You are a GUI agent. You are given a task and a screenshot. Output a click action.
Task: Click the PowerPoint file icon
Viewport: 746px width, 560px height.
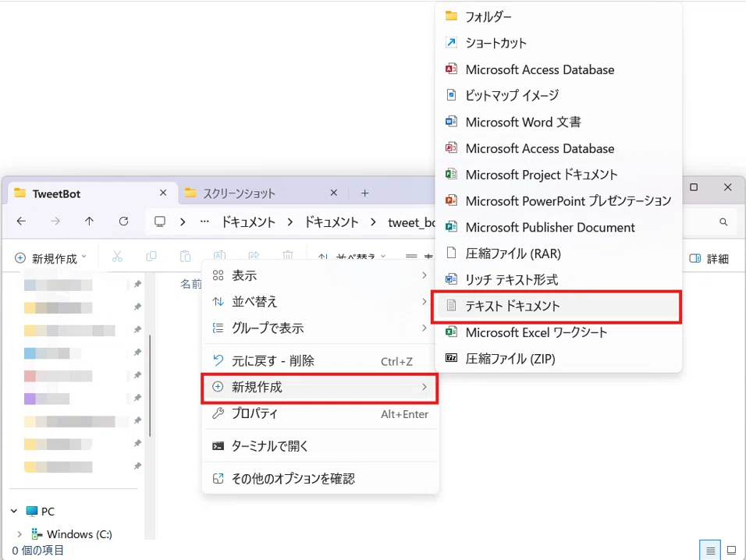451,200
